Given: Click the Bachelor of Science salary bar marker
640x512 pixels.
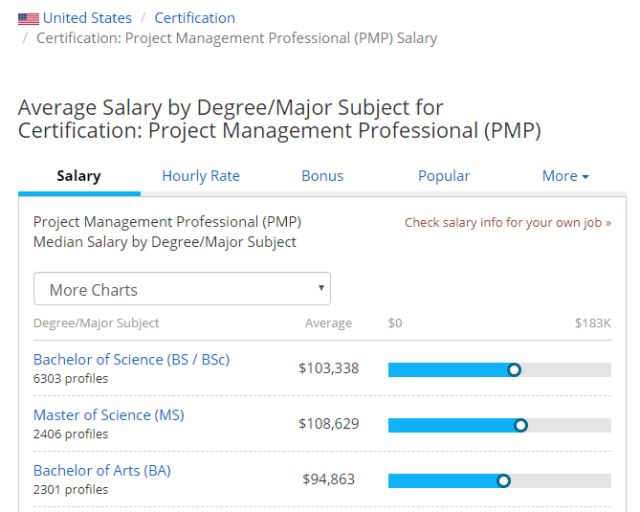Looking at the screenshot, I should click(514, 369).
